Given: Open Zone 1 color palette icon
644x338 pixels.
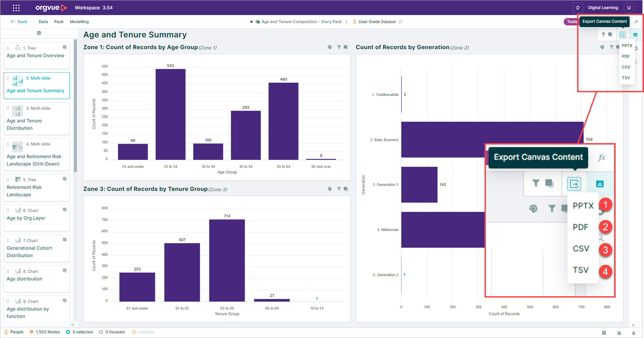Looking at the screenshot, I should point(330,47).
